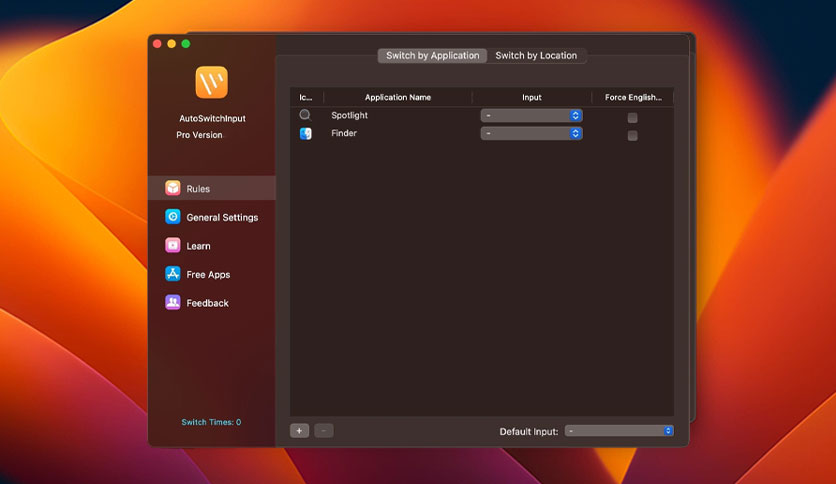This screenshot has width=836, height=484.
Task: Click the AutoSwitchInput app logo icon
Action: [212, 82]
